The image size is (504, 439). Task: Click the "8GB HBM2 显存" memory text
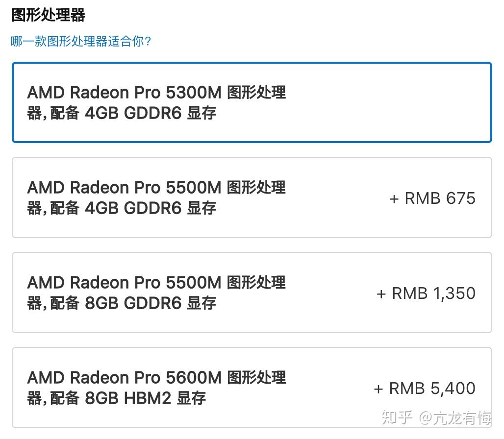click(x=146, y=398)
